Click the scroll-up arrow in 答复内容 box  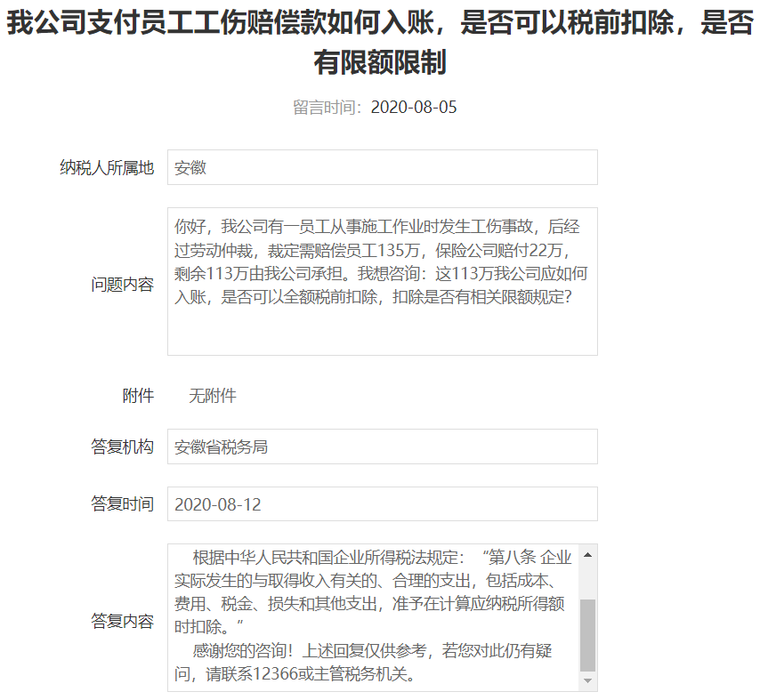click(x=587, y=555)
